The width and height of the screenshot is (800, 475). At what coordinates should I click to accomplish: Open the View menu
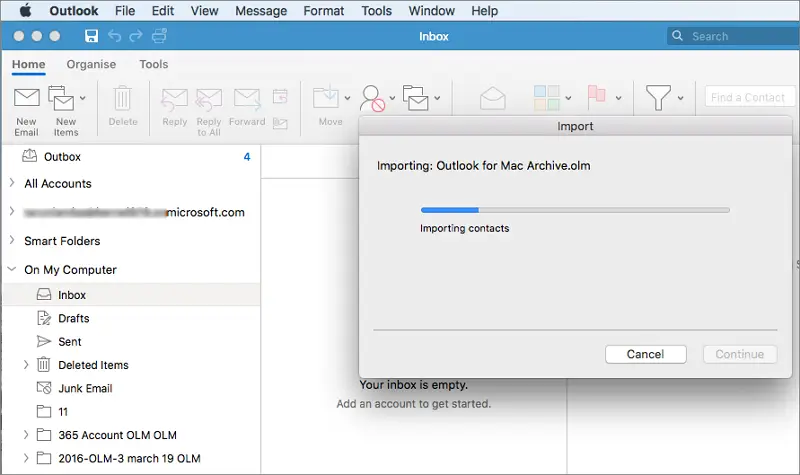[204, 11]
